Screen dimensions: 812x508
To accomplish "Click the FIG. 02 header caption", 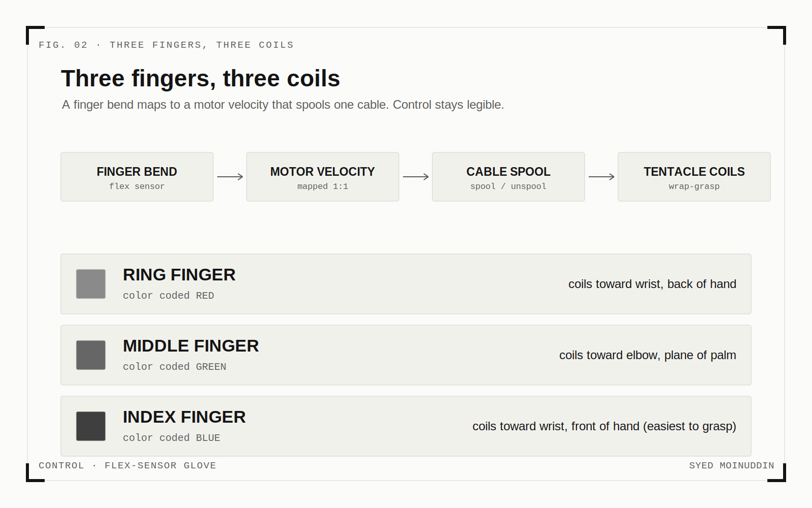I will 166,45.
